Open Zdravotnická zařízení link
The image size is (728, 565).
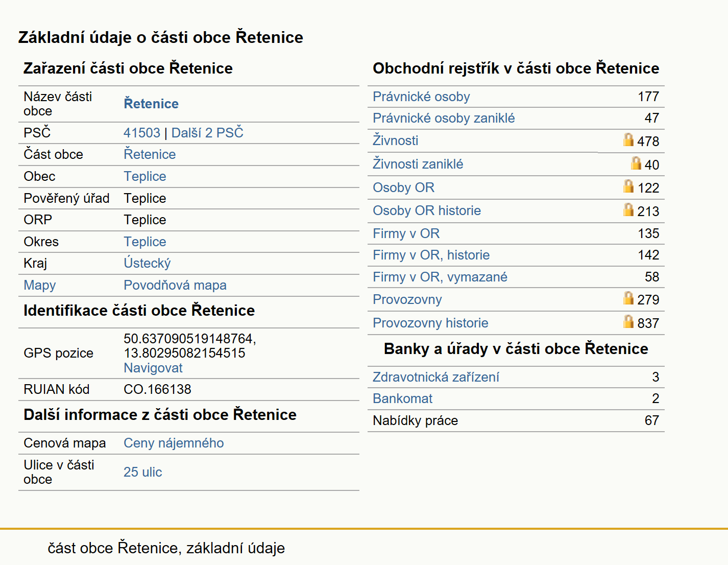(436, 377)
